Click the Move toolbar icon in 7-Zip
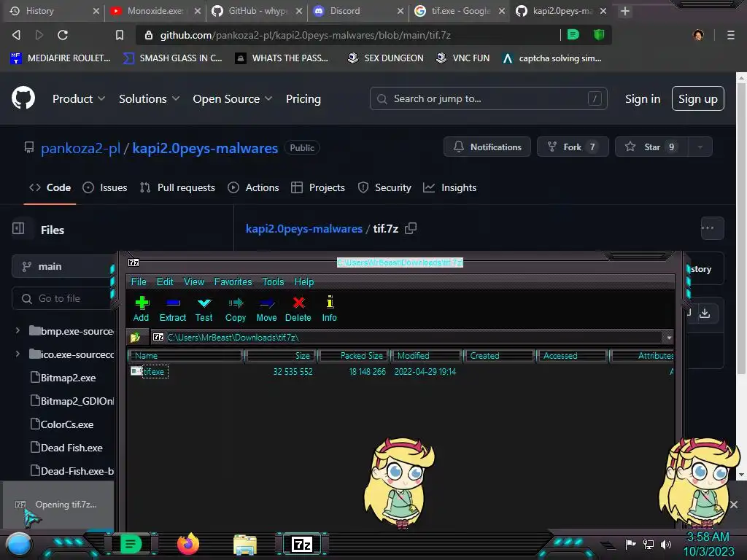747x560 pixels. pos(267,303)
